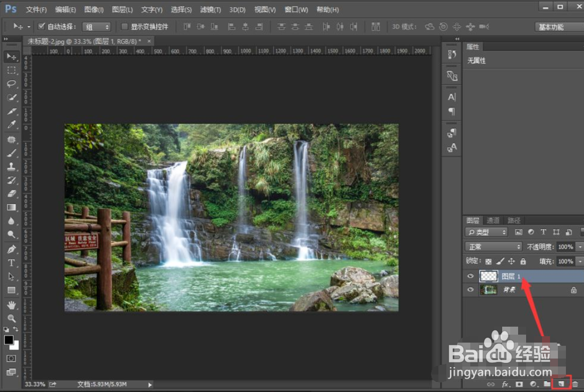Open the 填充 fill dropdown arrow
Screen dimensions: 584x392
click(x=580, y=261)
